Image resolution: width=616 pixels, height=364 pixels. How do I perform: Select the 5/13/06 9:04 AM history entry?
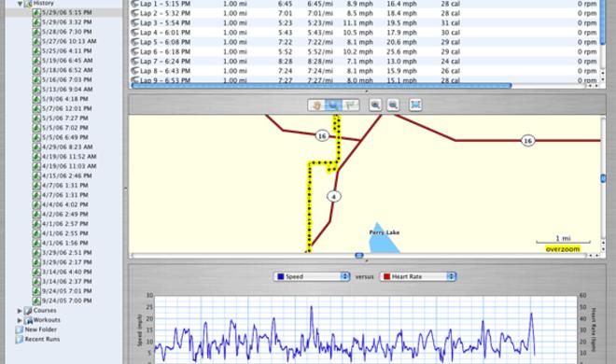coord(67,90)
